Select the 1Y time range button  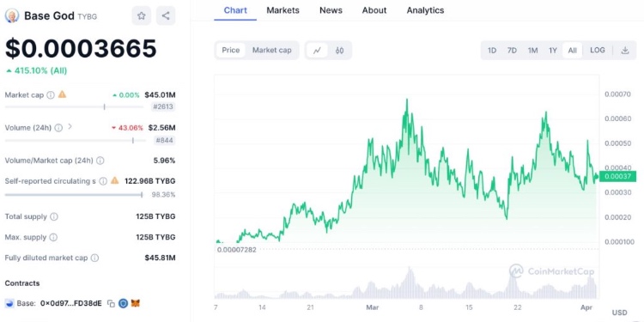click(553, 51)
